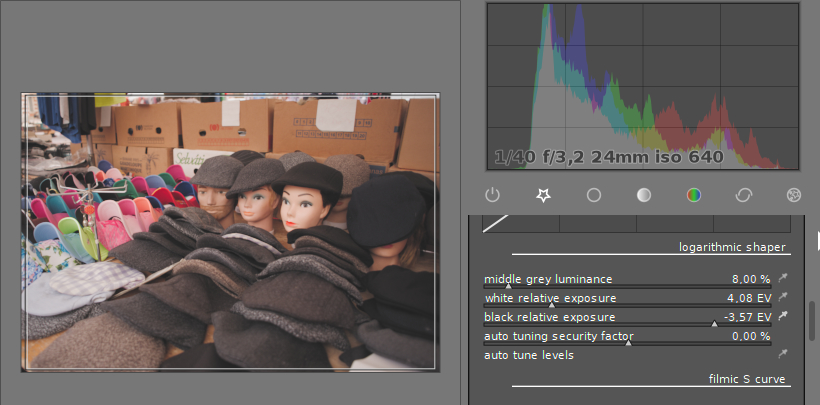
Task: Toggle the black relative exposure picker
Action: click(x=783, y=317)
